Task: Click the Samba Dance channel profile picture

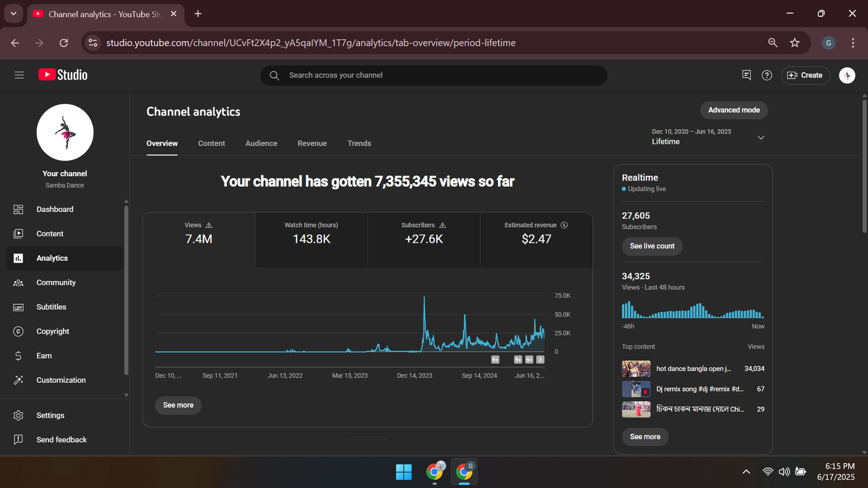Action: point(65,132)
